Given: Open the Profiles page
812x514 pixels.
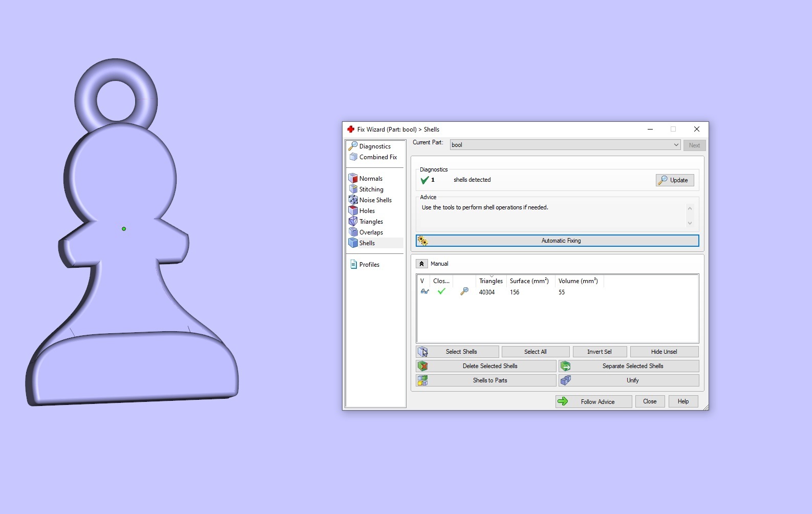Looking at the screenshot, I should pos(369,265).
